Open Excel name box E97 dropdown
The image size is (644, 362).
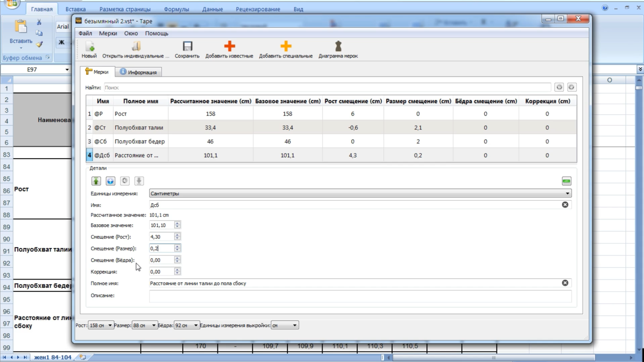67,70
